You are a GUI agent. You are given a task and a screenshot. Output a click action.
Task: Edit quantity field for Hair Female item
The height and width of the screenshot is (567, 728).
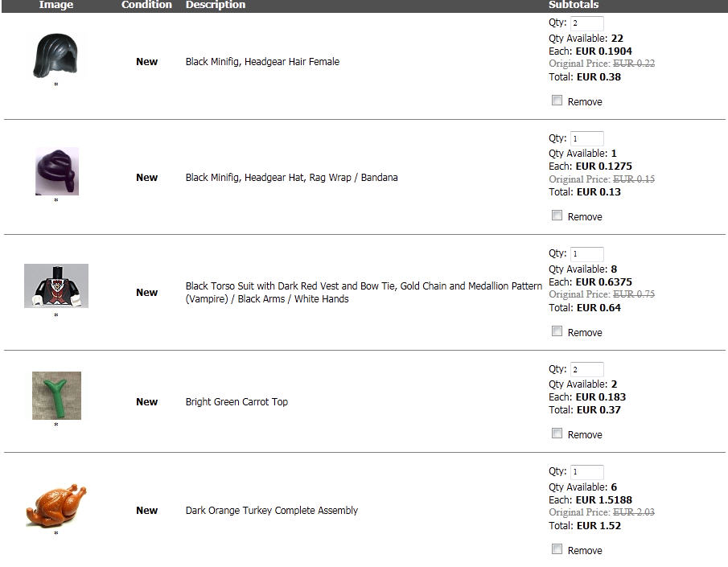point(586,23)
